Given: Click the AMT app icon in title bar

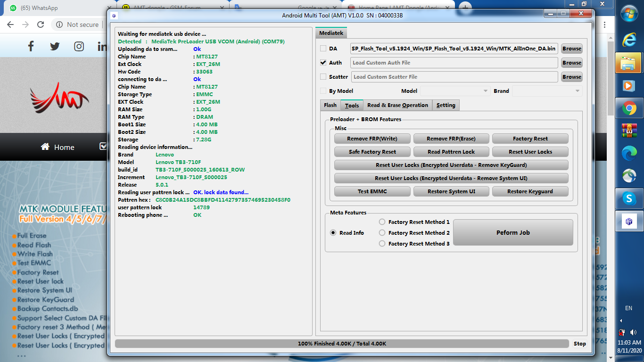Looking at the screenshot, I should click(x=114, y=15).
